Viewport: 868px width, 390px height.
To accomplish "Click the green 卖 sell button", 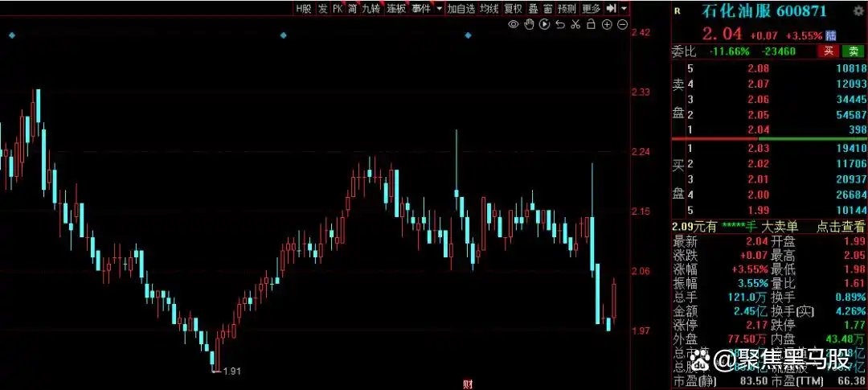I will click(853, 51).
